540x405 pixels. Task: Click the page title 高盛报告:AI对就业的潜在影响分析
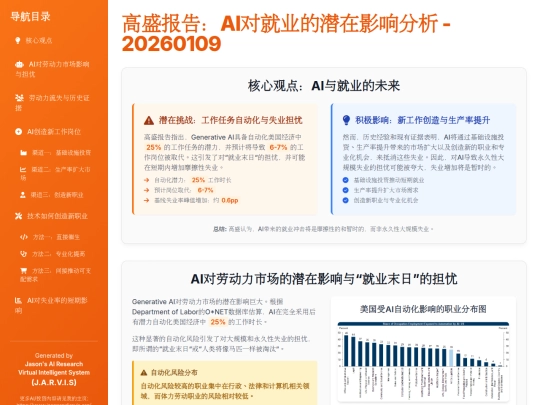pos(286,33)
